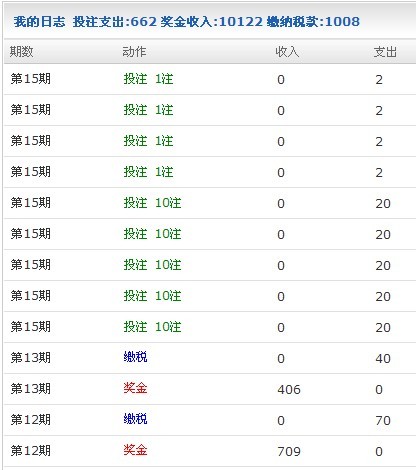416x470 pixels.
Task: Open the first 投注 10注 entry
Action: [x=152, y=203]
